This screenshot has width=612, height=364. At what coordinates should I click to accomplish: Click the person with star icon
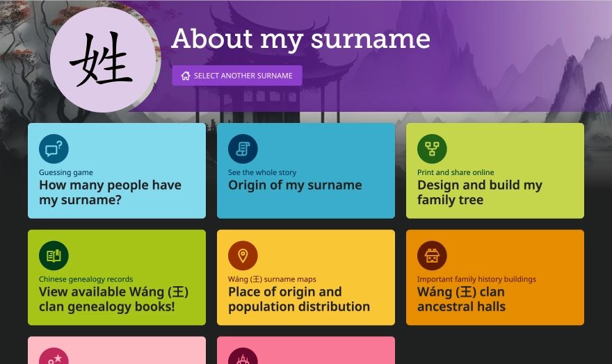[54, 357]
